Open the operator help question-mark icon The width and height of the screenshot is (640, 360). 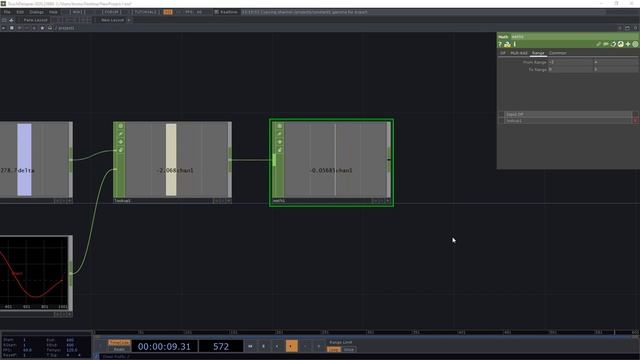click(x=500, y=44)
